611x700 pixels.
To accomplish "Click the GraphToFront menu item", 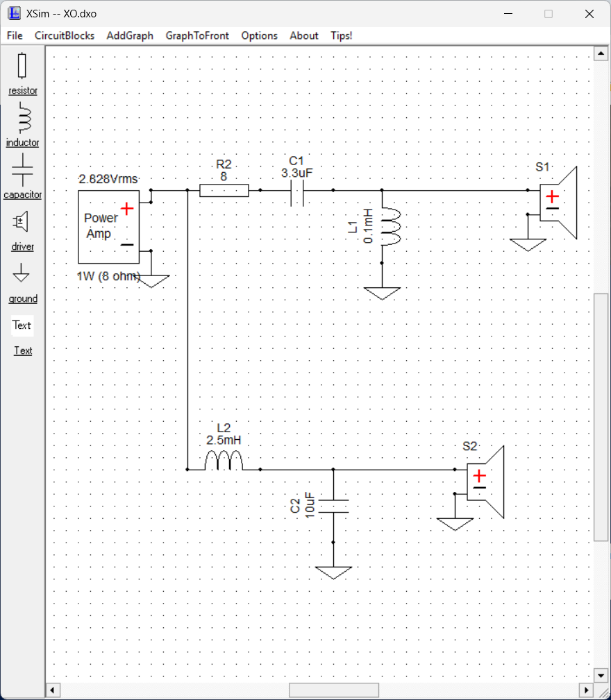I will pyautogui.click(x=197, y=35).
